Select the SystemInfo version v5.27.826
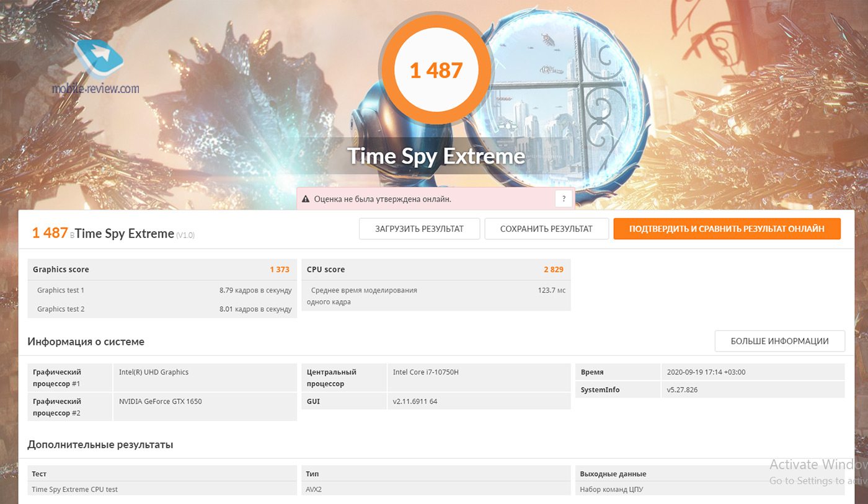The width and height of the screenshot is (868, 504). [x=683, y=389]
